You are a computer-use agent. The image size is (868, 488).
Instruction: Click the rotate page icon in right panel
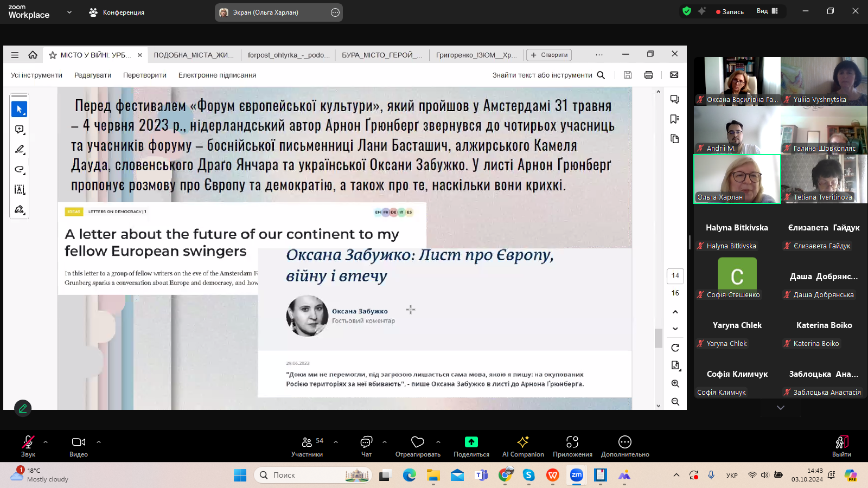coord(675,348)
